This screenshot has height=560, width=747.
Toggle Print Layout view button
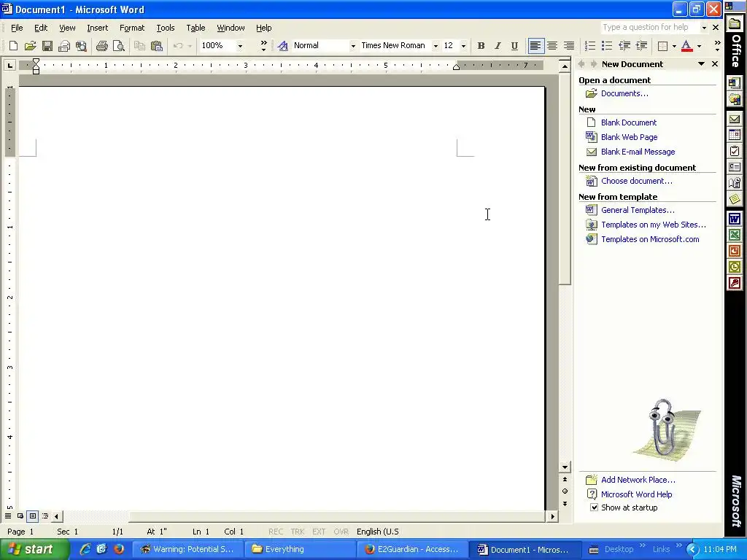point(32,516)
